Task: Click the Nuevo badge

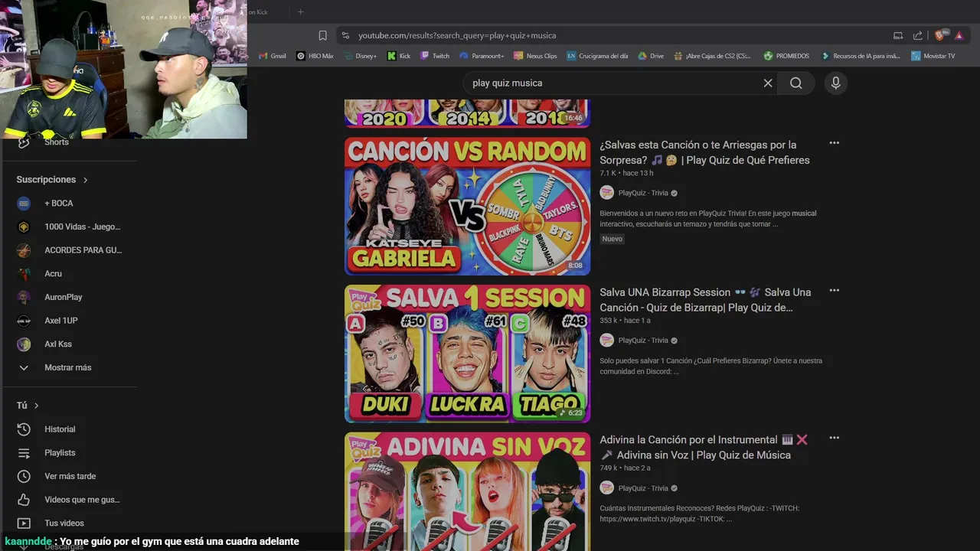Action: point(612,239)
